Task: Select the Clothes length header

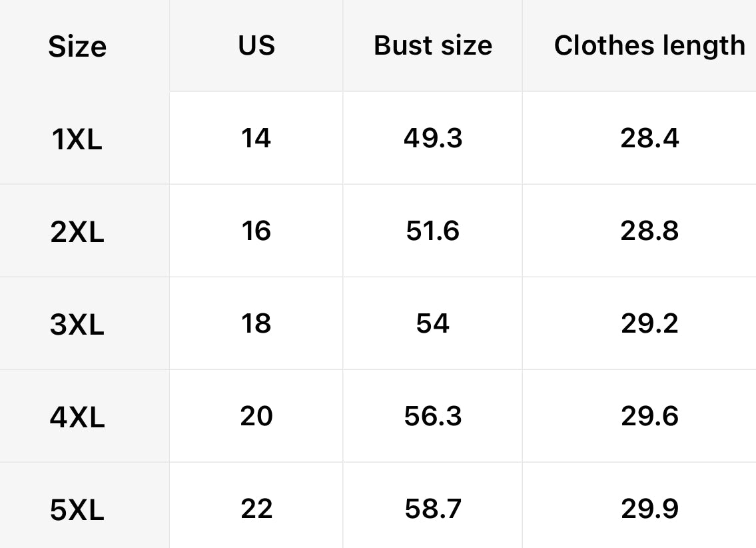Action: tap(649, 45)
